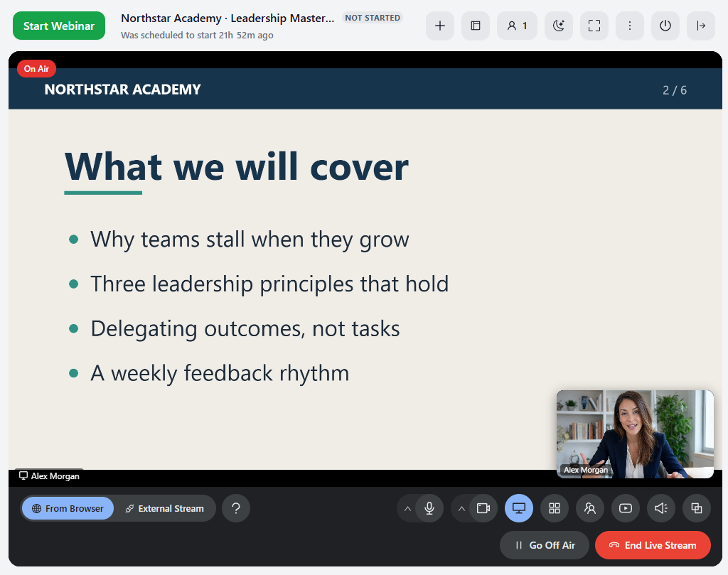Image resolution: width=728 pixels, height=575 pixels.
Task: Expand microphone options chevron
Action: coord(407,509)
